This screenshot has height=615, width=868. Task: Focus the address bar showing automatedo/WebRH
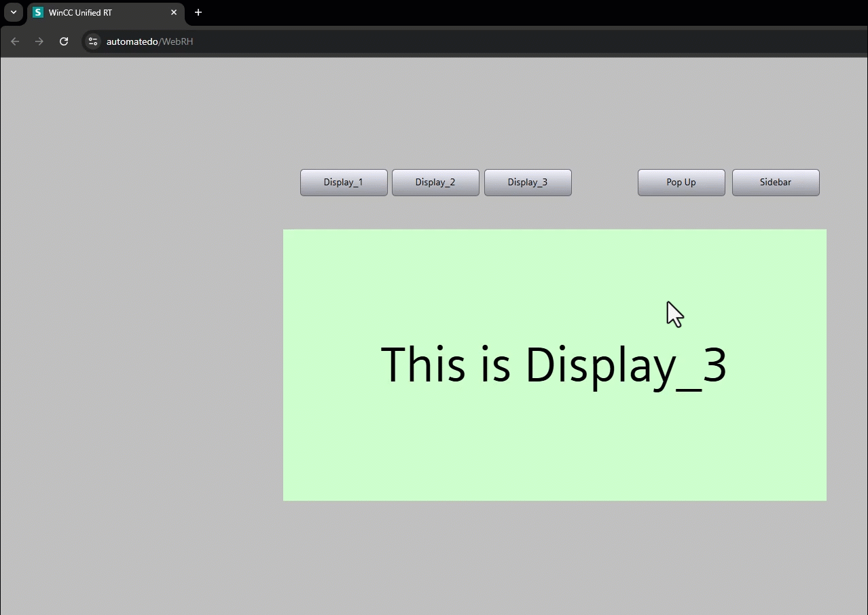[x=475, y=41]
